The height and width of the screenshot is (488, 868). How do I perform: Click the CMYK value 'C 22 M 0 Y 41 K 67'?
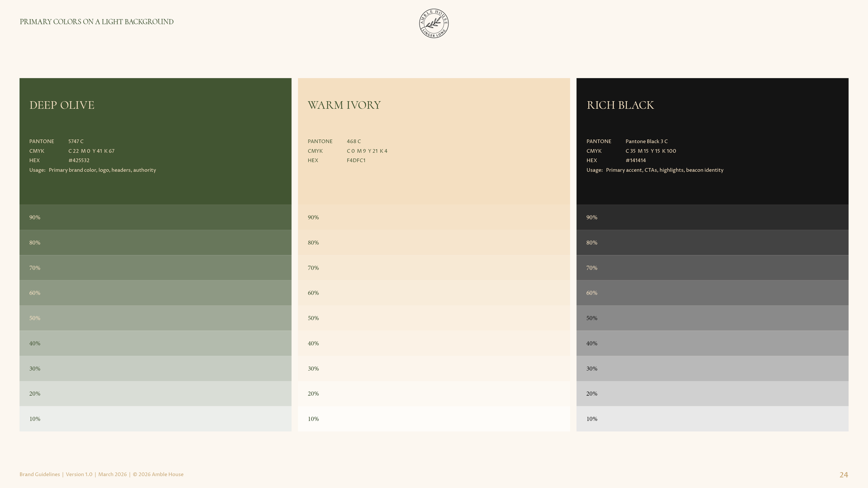pyautogui.click(x=91, y=151)
